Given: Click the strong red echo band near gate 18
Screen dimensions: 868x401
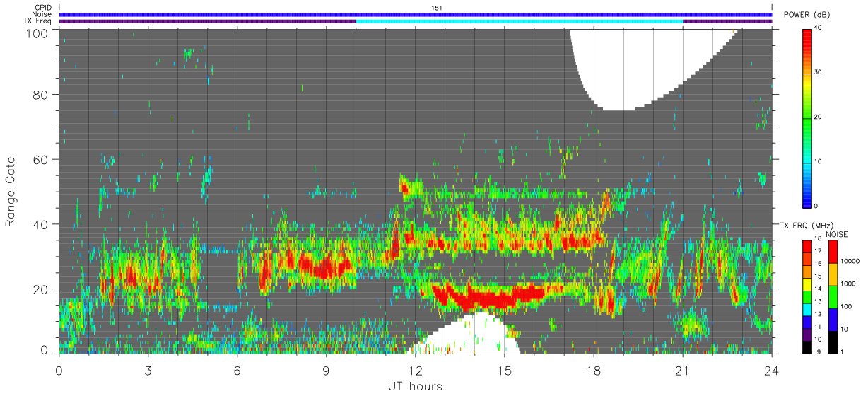Looking at the screenshot, I should pos(488,295).
